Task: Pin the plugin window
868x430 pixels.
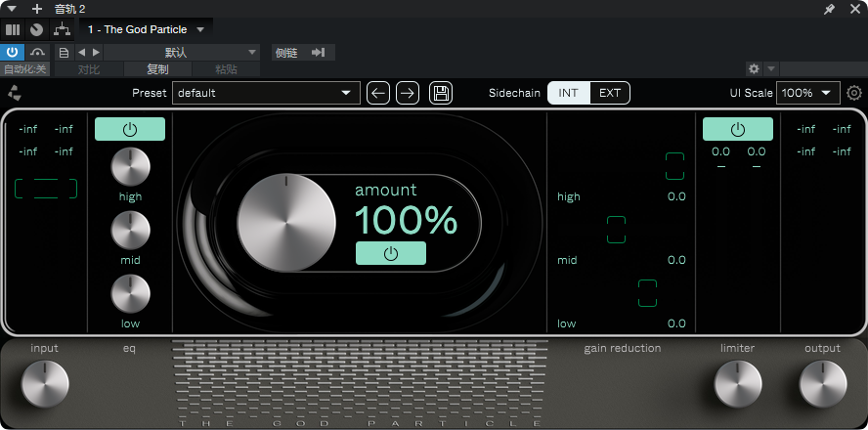Action: tap(829, 9)
